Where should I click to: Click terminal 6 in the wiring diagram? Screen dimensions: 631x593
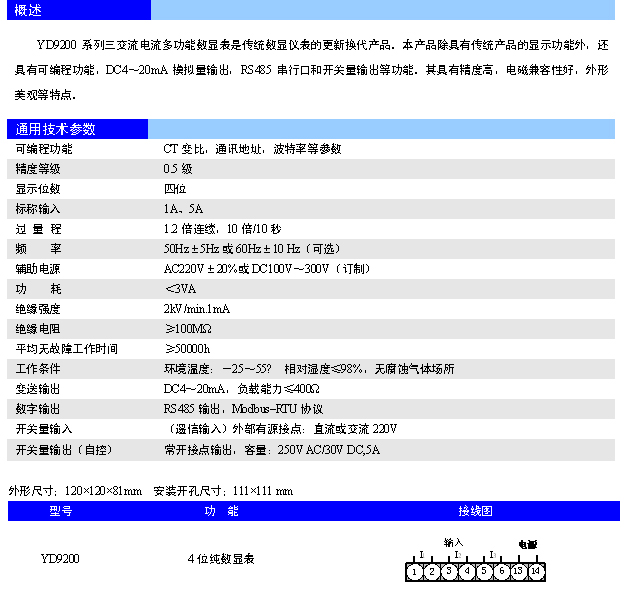501,571
